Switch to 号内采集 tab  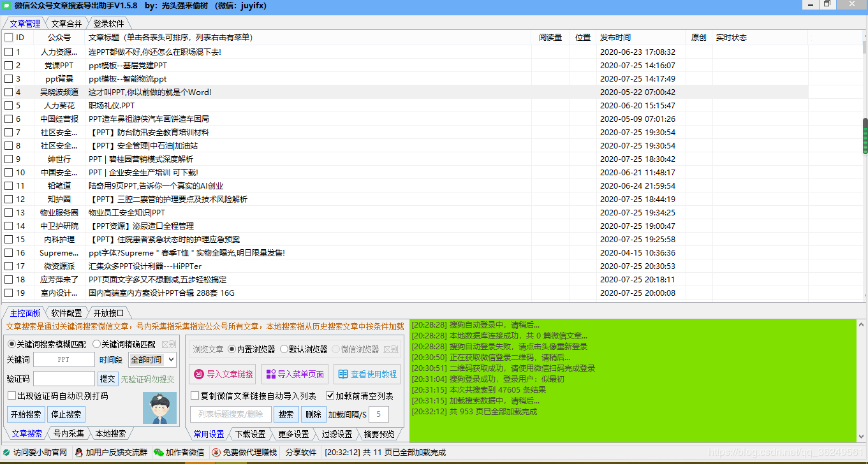[68, 433]
